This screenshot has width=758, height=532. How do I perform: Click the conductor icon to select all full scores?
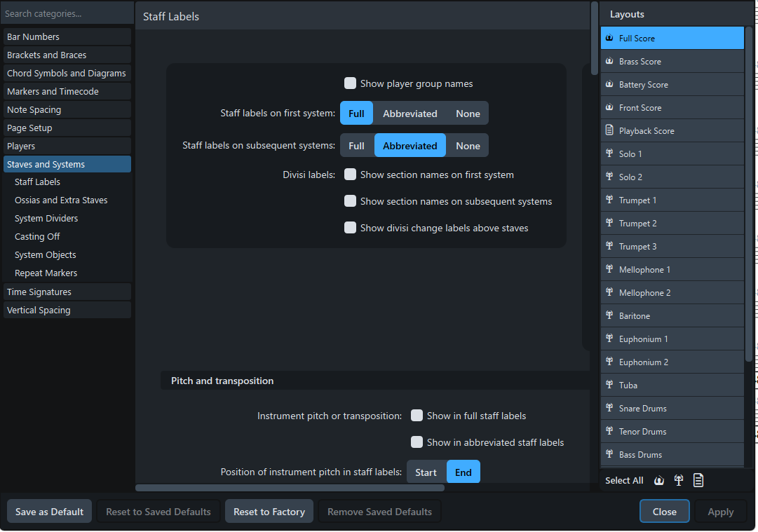(x=658, y=480)
